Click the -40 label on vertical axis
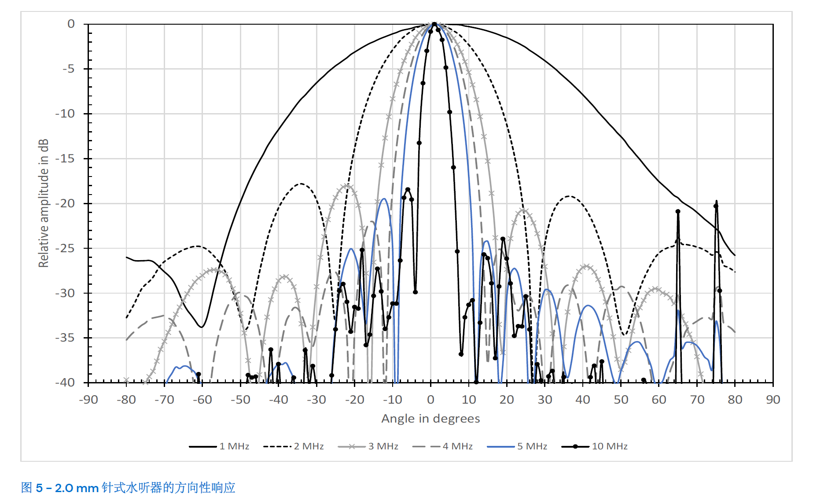The width and height of the screenshot is (813, 504). click(65, 383)
